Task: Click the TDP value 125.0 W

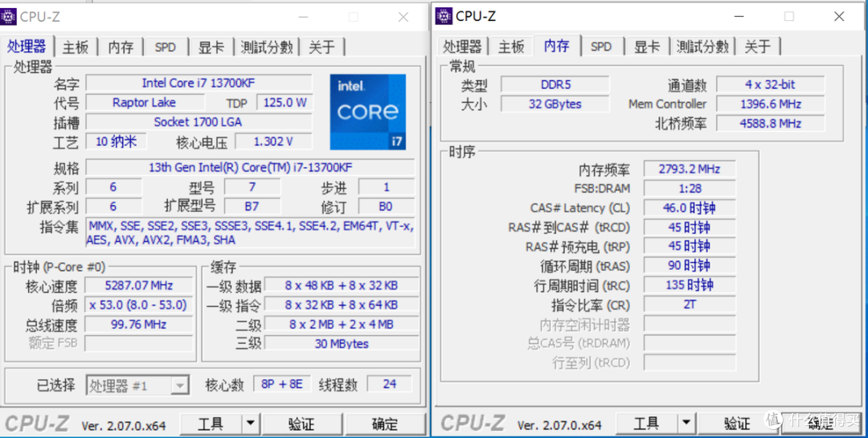Action: [285, 102]
